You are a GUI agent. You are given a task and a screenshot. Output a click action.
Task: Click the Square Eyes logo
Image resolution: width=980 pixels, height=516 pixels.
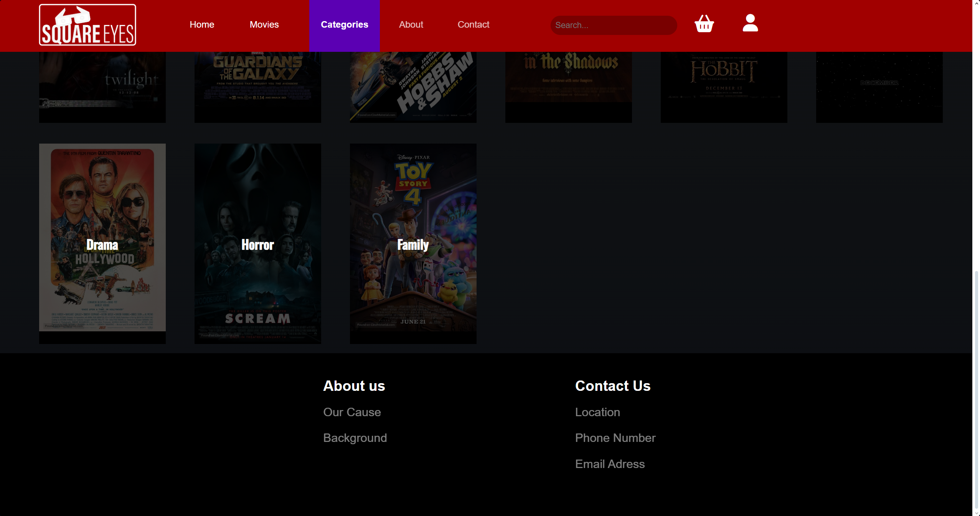87,25
